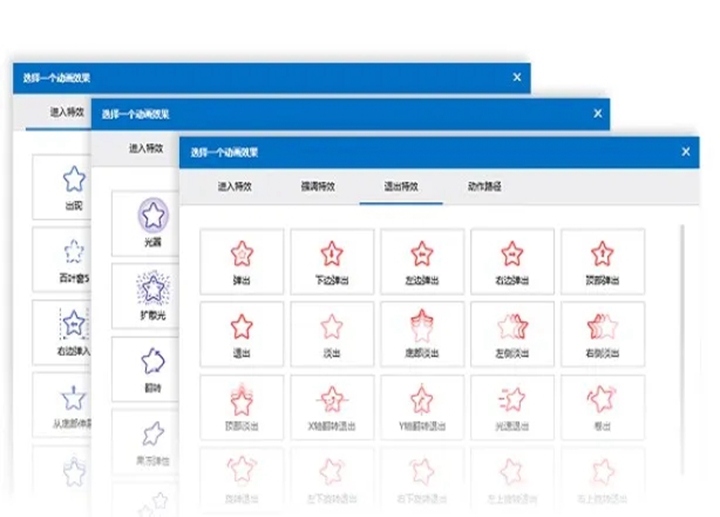Viewport: 720px width, 517px height.
Task: Select the 顶部淡出 effect
Action: pos(242,407)
